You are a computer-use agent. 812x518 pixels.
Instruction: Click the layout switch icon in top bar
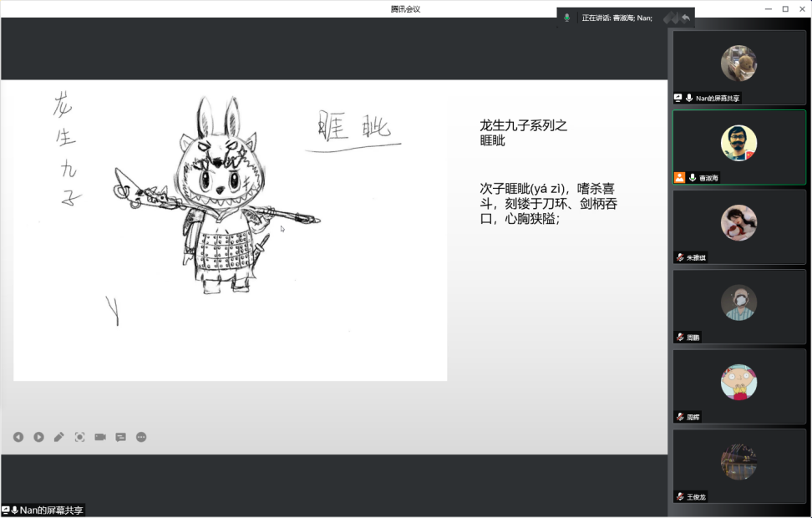(x=669, y=18)
